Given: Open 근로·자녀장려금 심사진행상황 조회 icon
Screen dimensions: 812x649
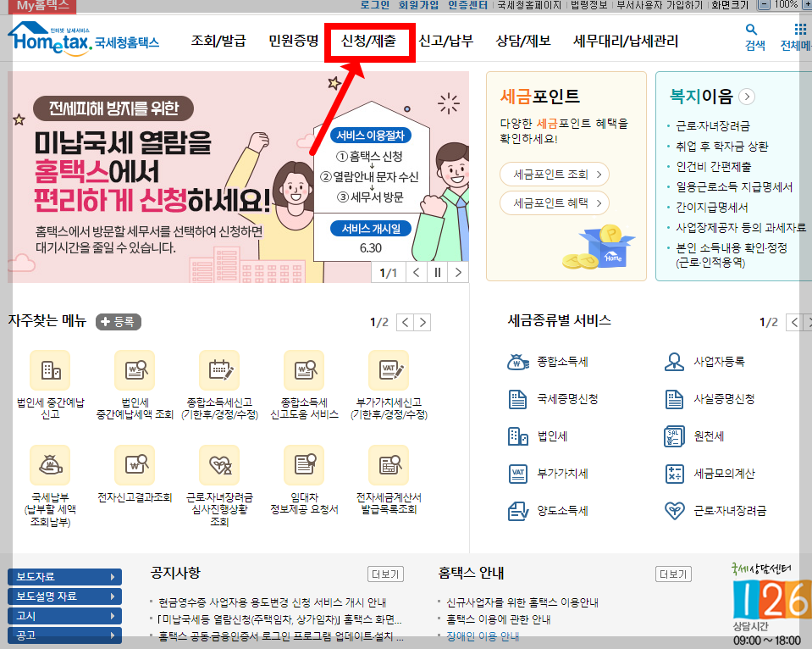Looking at the screenshot, I should (x=219, y=465).
